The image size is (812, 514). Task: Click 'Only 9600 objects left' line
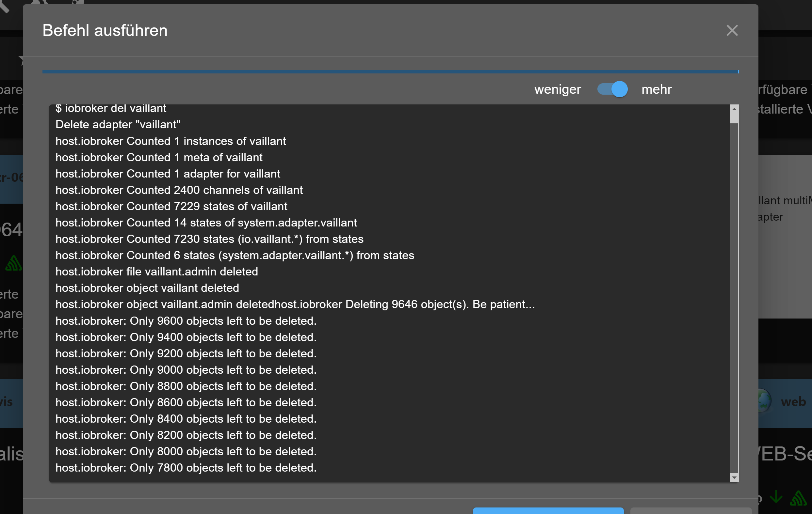pos(186,321)
